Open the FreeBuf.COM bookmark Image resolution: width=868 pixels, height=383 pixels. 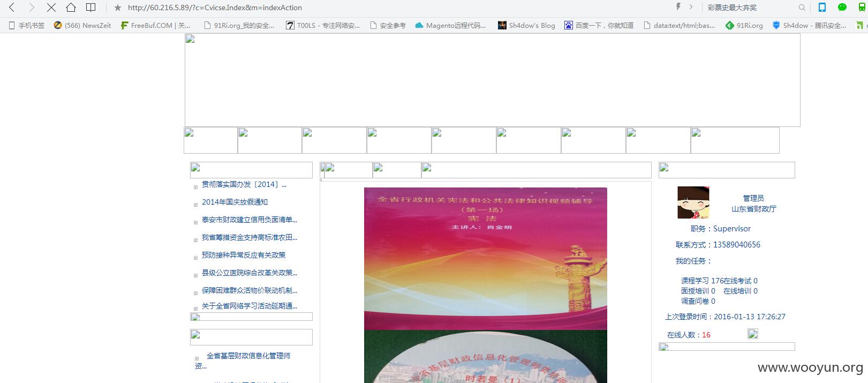155,25
